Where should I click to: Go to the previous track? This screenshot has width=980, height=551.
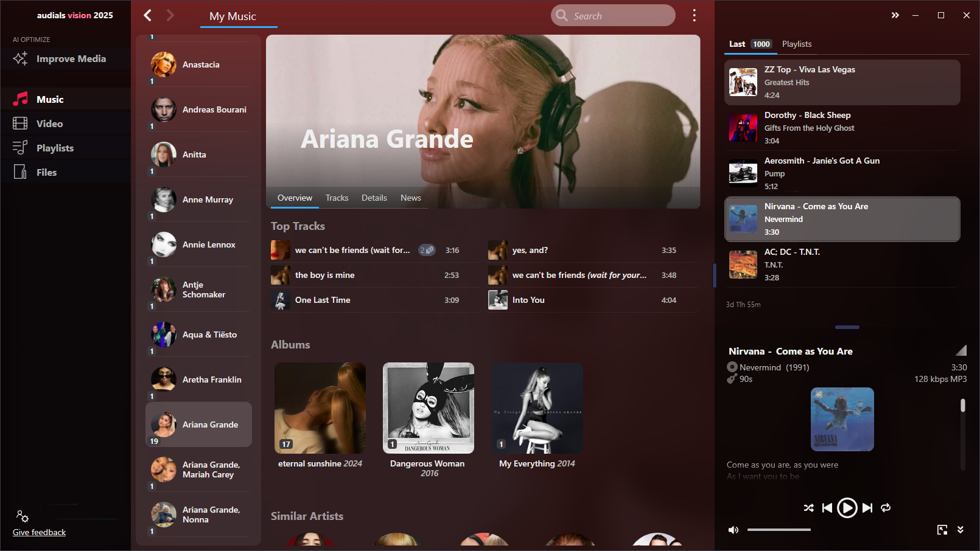click(827, 508)
